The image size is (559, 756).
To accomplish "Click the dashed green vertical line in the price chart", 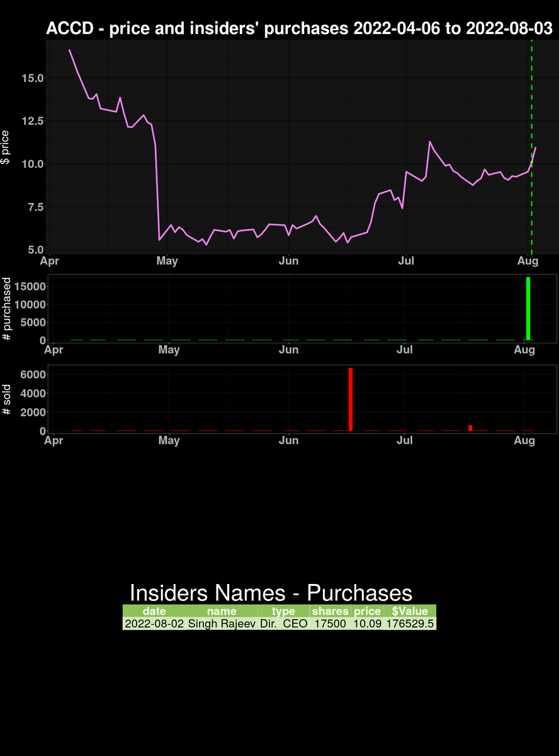I will [x=532, y=146].
